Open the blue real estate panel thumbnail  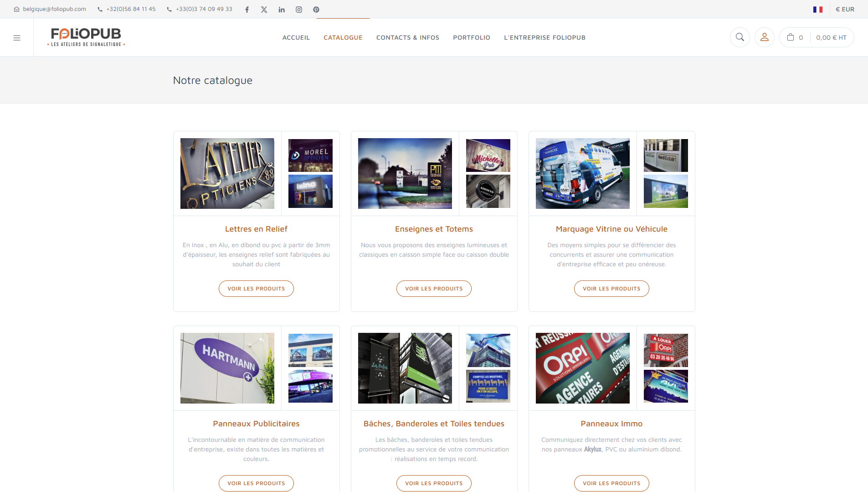[x=666, y=386]
